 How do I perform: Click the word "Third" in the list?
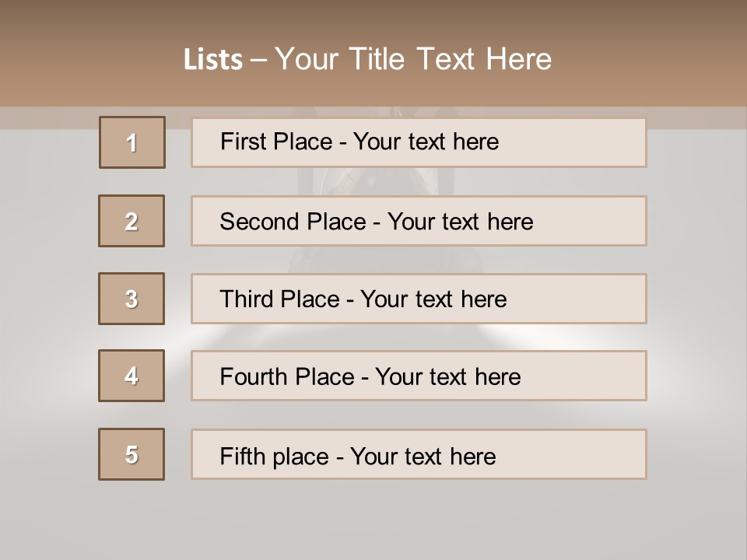coord(246,299)
